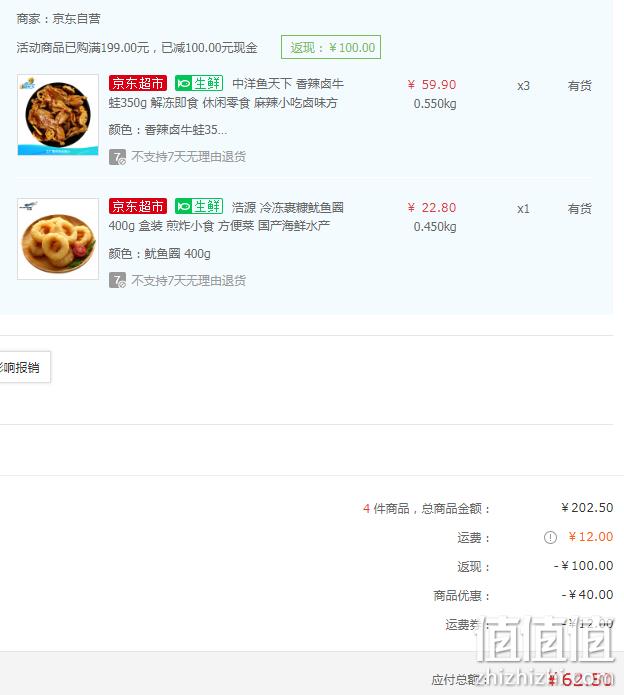The height and width of the screenshot is (695, 624).
Task: Click the squid rings product thumbnail
Action: click(x=58, y=239)
